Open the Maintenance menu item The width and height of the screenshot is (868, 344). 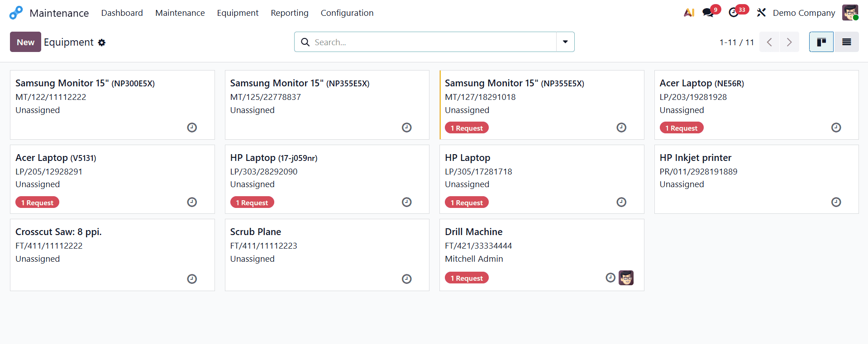pos(180,13)
